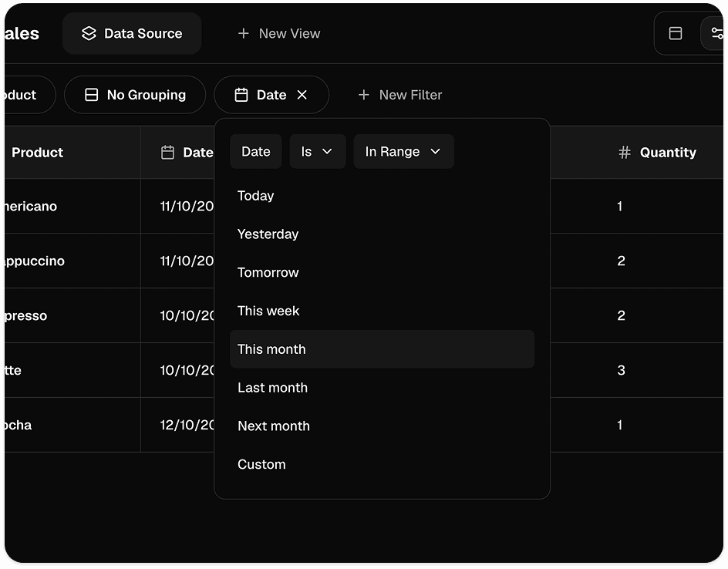Open the Date filter chip
Screen dimensions: 728x569
pyautogui.click(x=271, y=95)
